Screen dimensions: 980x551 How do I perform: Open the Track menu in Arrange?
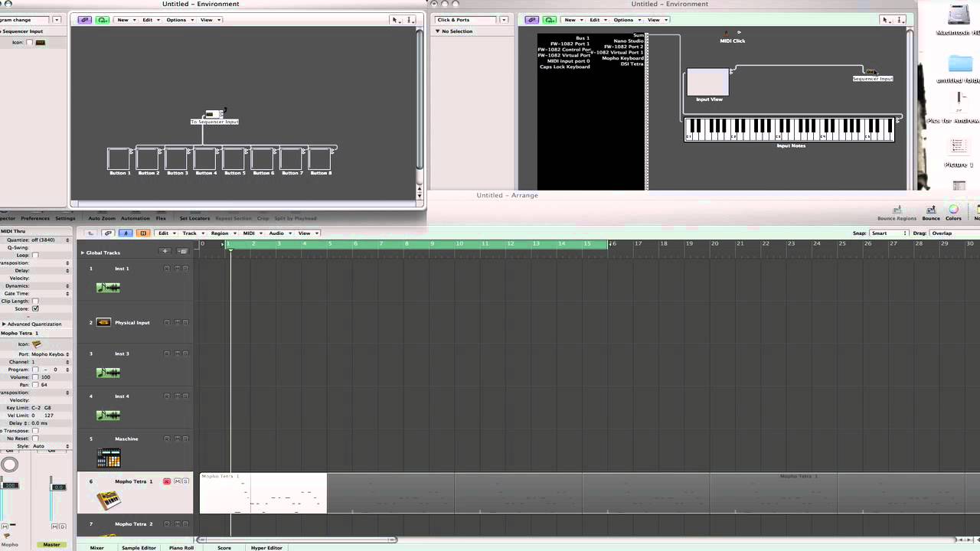click(x=191, y=233)
